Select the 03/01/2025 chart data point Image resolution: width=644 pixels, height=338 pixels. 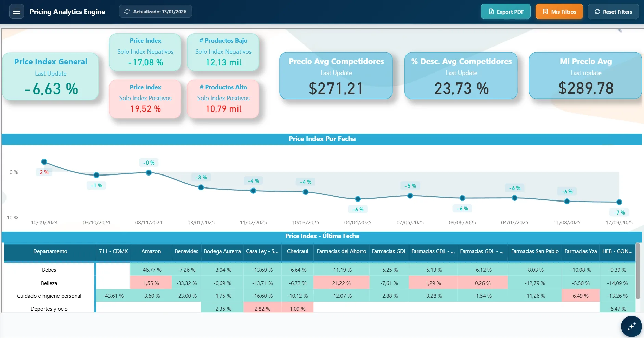click(201, 187)
